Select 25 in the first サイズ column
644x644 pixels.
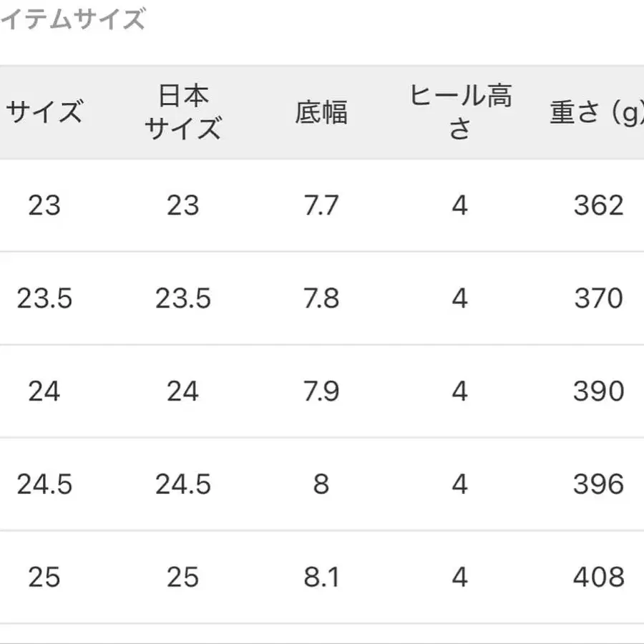click(44, 577)
